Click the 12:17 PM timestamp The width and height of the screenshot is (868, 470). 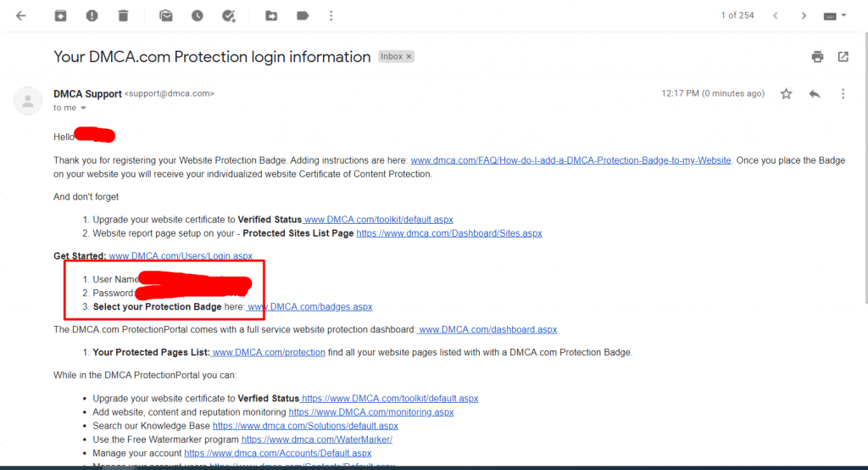[x=713, y=93]
